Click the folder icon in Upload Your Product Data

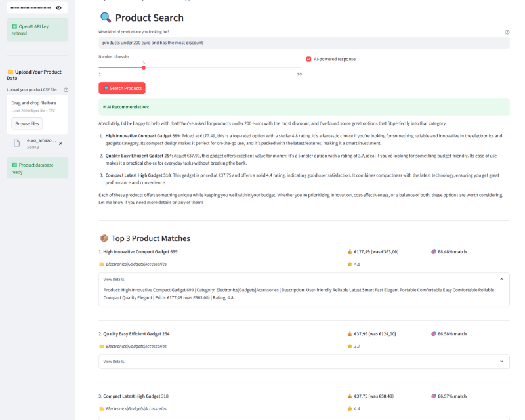10,72
